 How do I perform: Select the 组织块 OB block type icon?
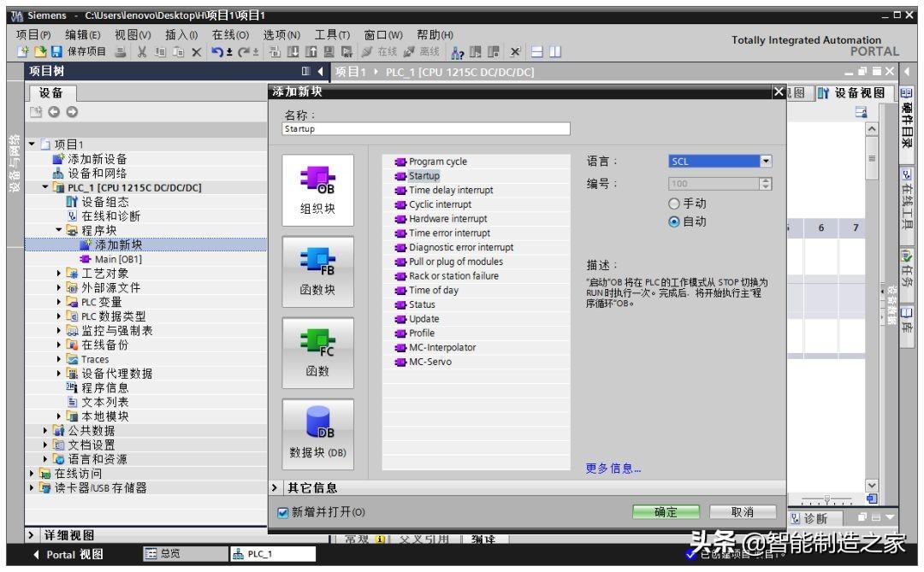click(x=317, y=191)
